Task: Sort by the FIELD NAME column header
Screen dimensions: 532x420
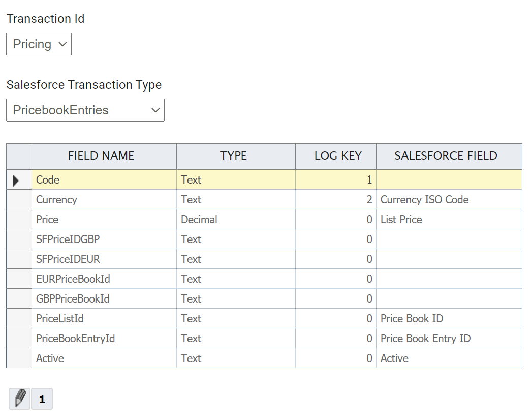Action: (x=101, y=156)
